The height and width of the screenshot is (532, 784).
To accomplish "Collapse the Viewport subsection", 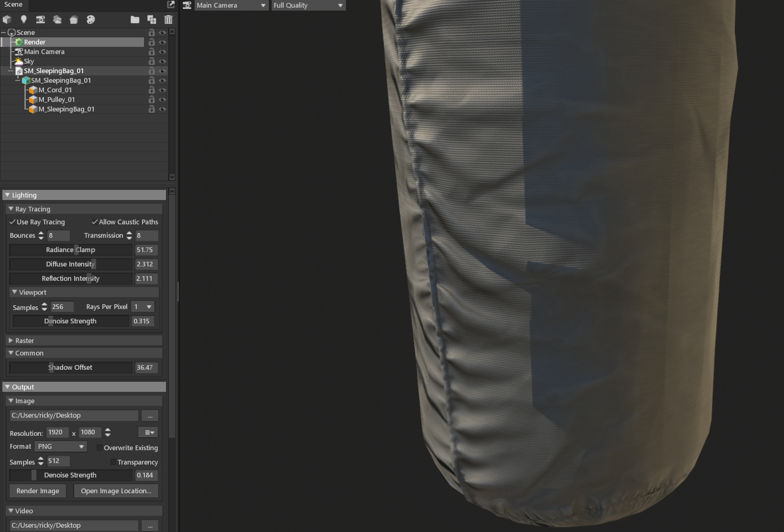I will point(14,292).
